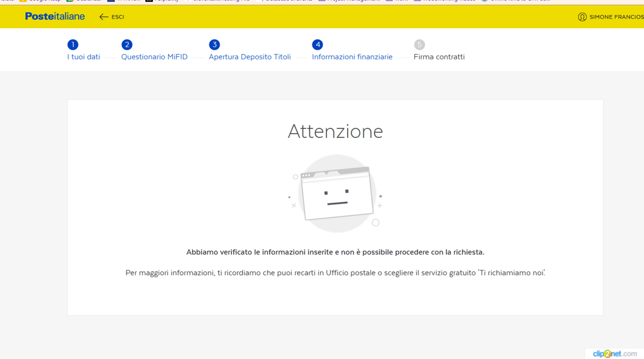Click the ESCI exit label

pos(118,17)
